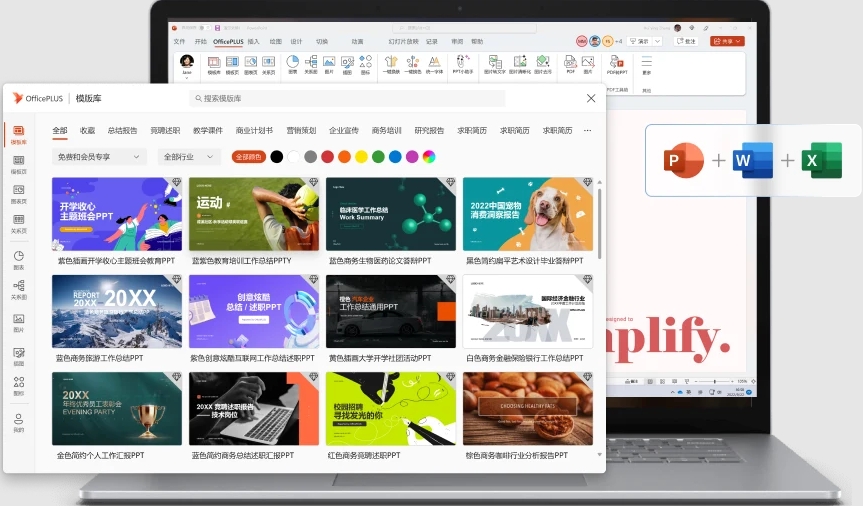This screenshot has width=863, height=506.
Task: Go to the 收藏 favorites tab
Action: pos(88,130)
